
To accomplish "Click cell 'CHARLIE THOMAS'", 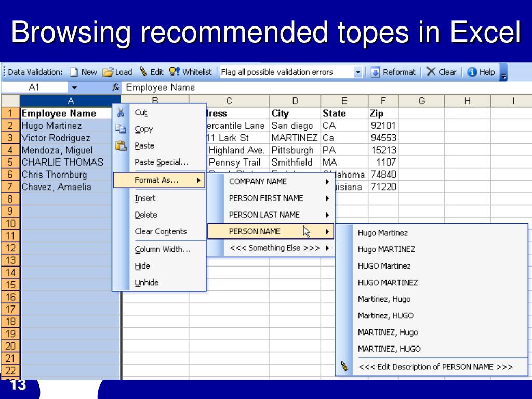I will [x=66, y=162].
